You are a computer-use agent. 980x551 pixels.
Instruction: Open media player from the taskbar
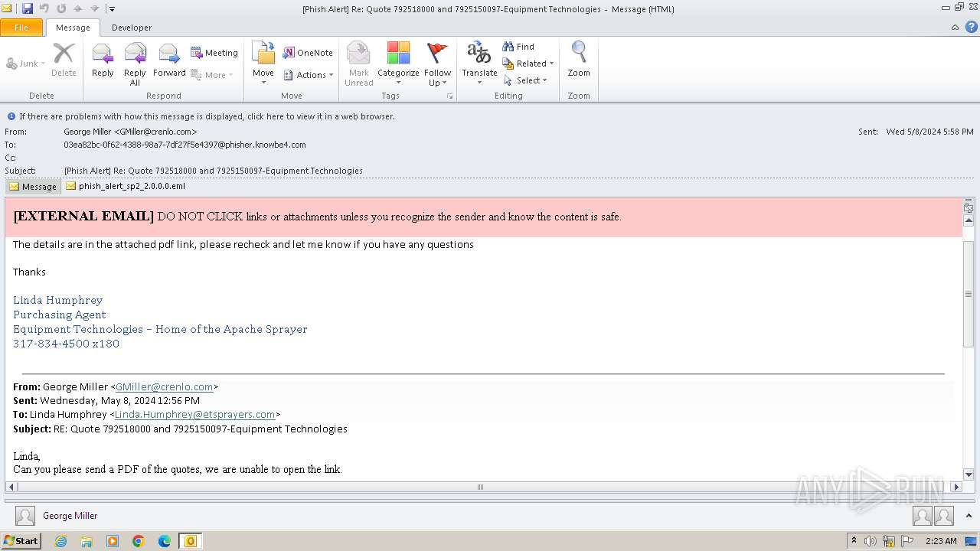[x=113, y=541]
